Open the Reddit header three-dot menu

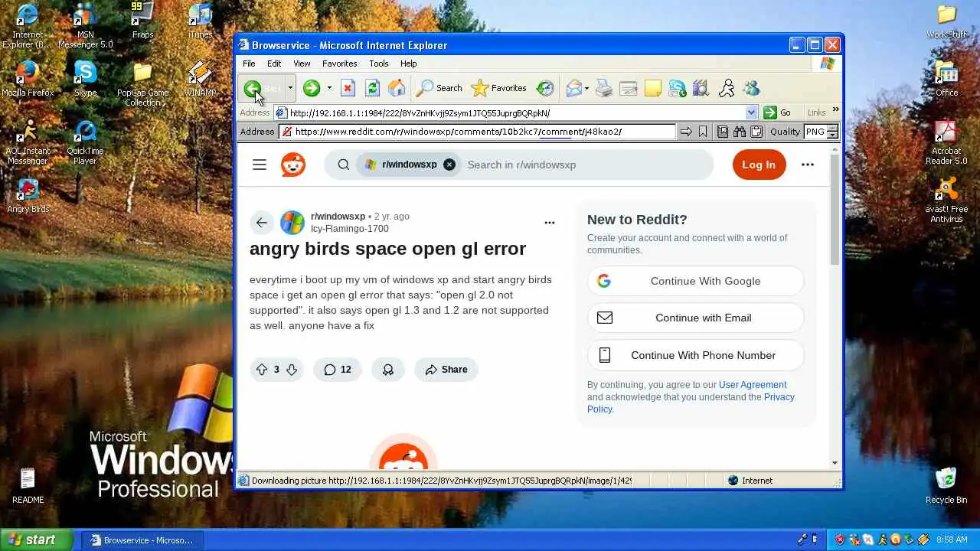point(807,165)
